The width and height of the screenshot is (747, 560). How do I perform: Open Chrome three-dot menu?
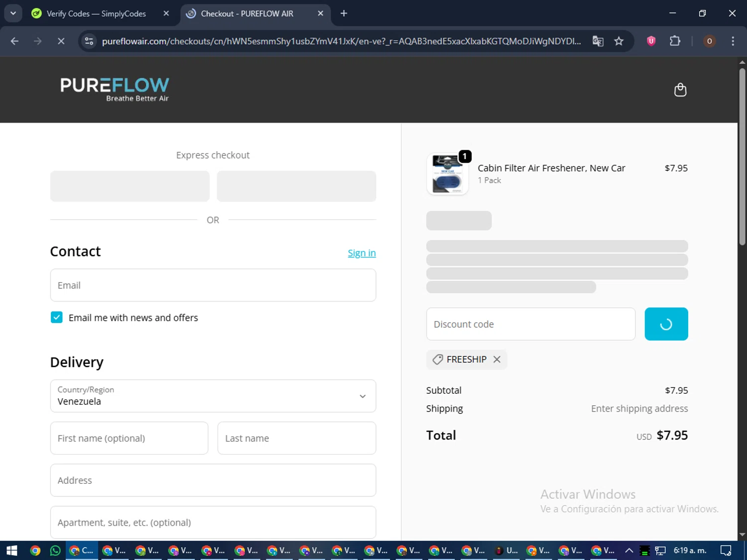[x=733, y=41]
